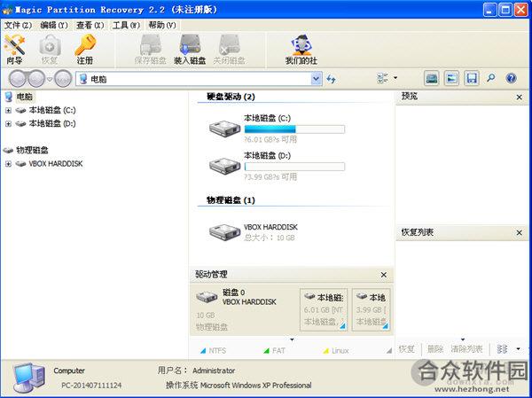Click the floppy disk save icon in toolbar
This screenshot has width=532, height=398.
pos(472,78)
